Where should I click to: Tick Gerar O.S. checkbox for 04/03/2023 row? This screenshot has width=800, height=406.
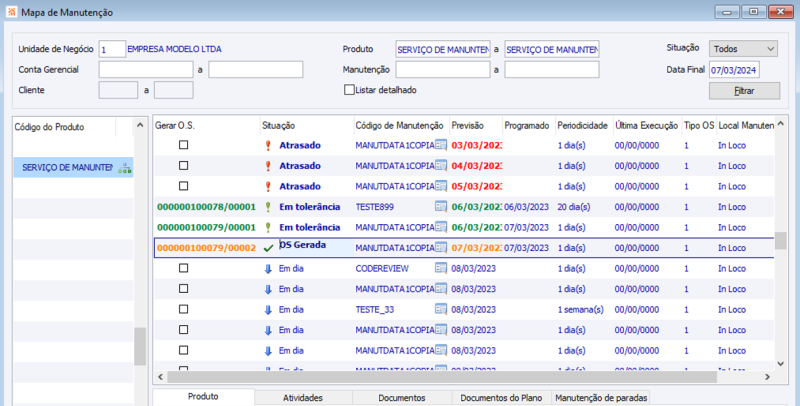pyautogui.click(x=184, y=165)
